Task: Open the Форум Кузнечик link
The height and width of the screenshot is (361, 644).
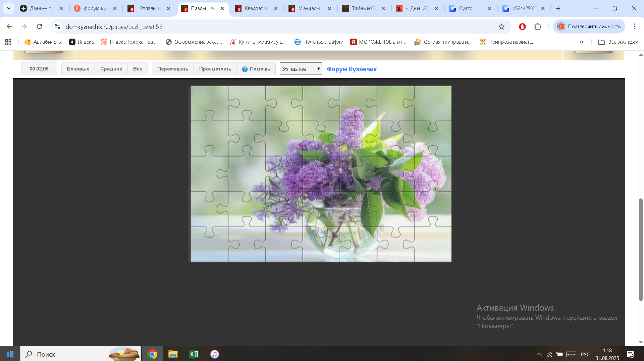Action: point(352,69)
